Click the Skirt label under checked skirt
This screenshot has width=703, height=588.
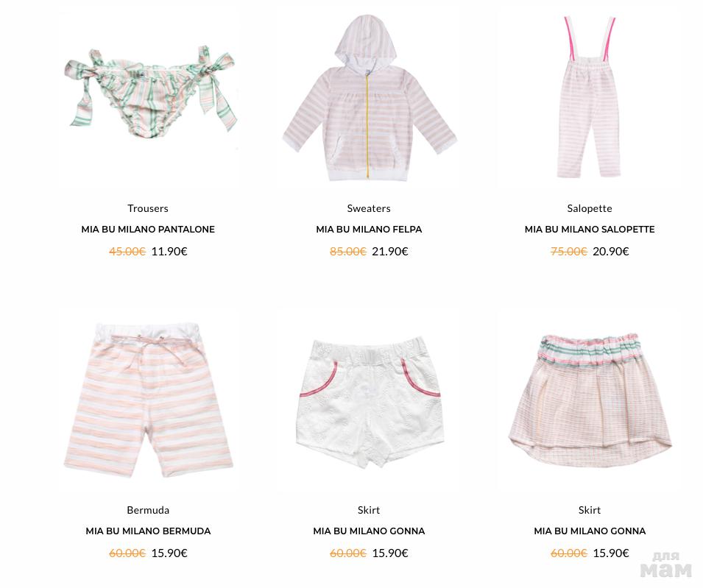coord(590,510)
